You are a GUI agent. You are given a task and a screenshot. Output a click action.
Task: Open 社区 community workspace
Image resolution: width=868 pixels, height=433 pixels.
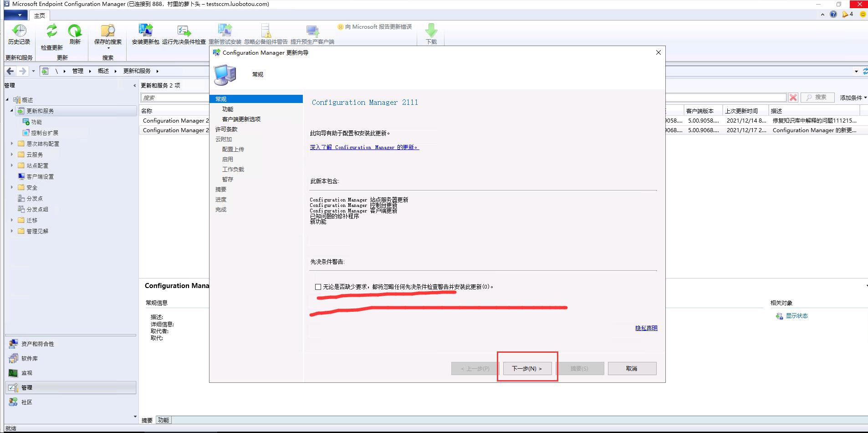(71, 402)
